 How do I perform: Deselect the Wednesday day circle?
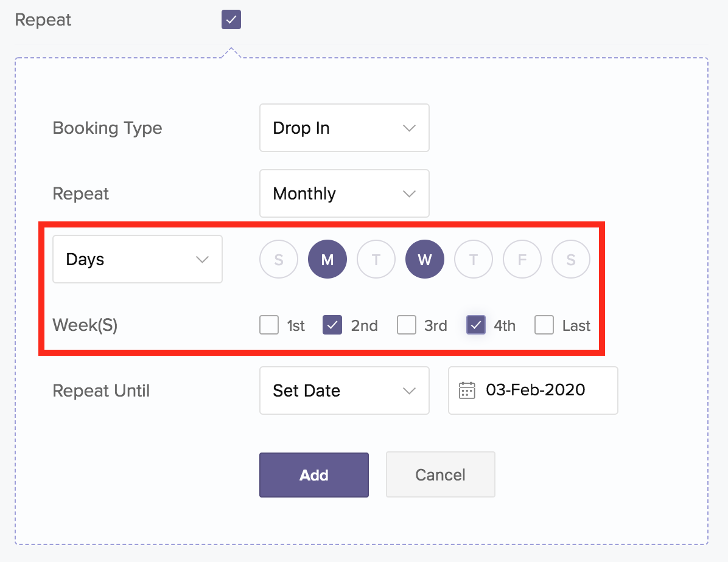coord(425,260)
